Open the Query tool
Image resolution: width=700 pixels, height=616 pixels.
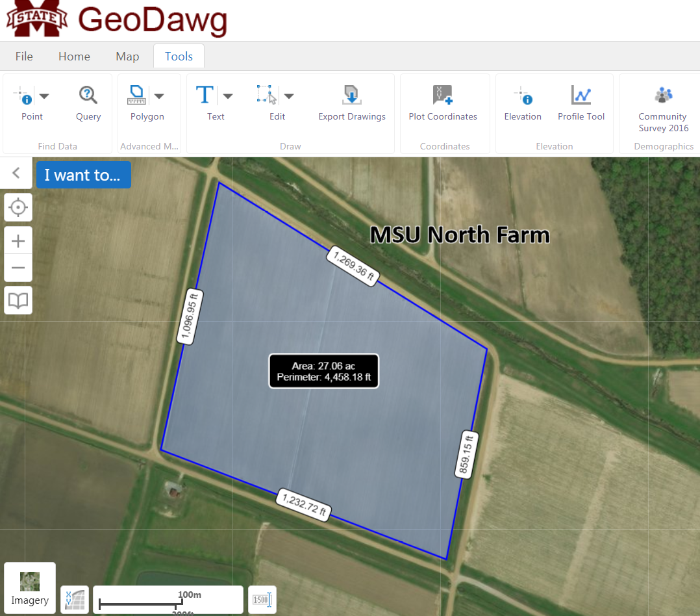coord(88,103)
